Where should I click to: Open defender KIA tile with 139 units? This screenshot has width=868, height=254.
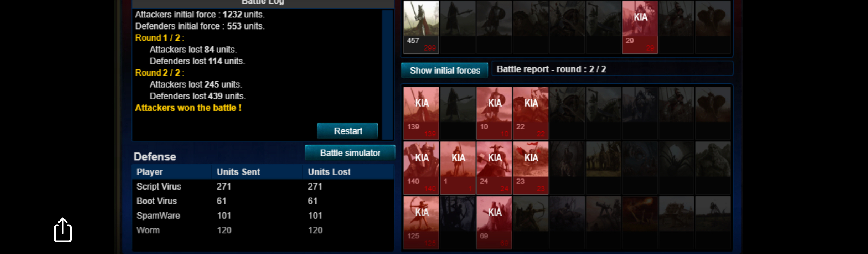tap(421, 113)
